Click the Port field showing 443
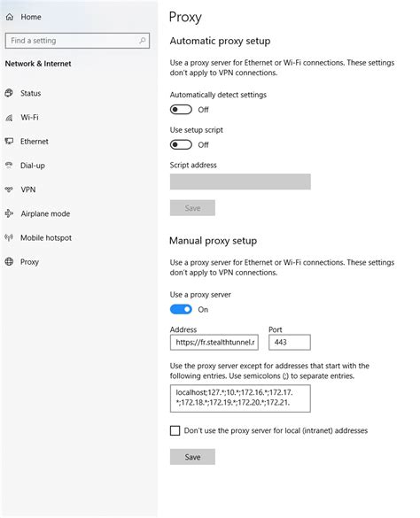This screenshot has height=518, width=420. [290, 343]
